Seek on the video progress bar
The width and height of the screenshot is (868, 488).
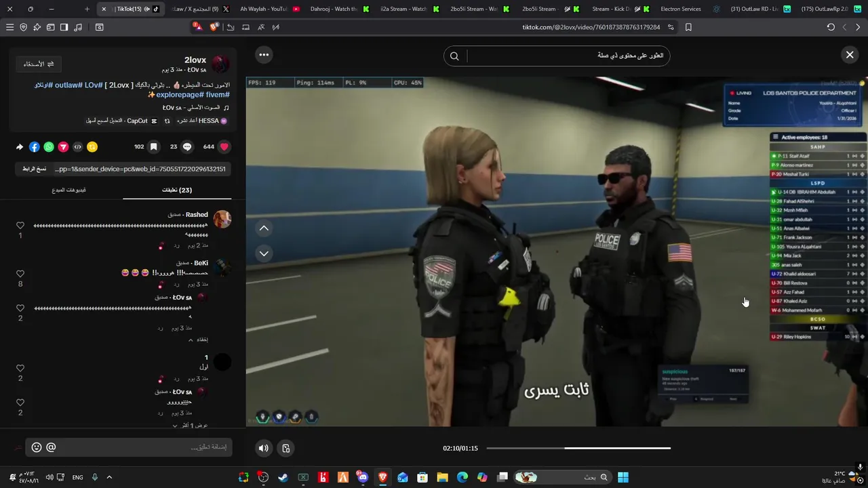tap(578, 448)
